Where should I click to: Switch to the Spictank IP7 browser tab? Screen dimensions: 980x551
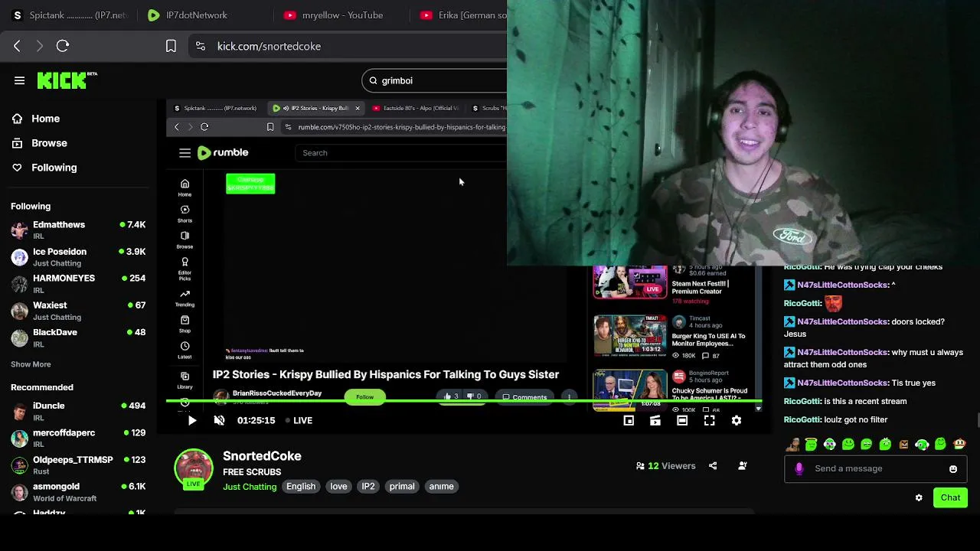click(70, 15)
